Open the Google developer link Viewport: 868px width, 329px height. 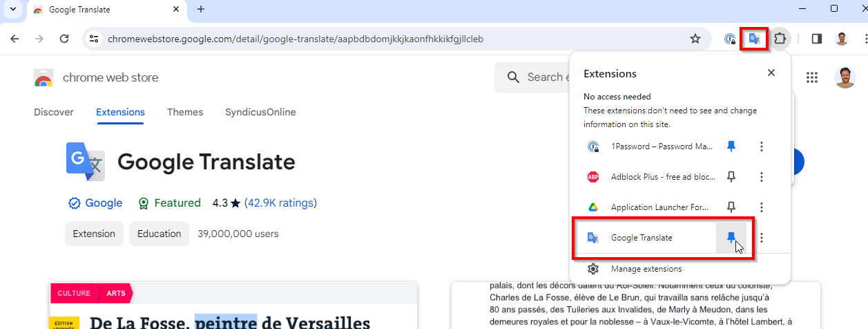coord(95,203)
